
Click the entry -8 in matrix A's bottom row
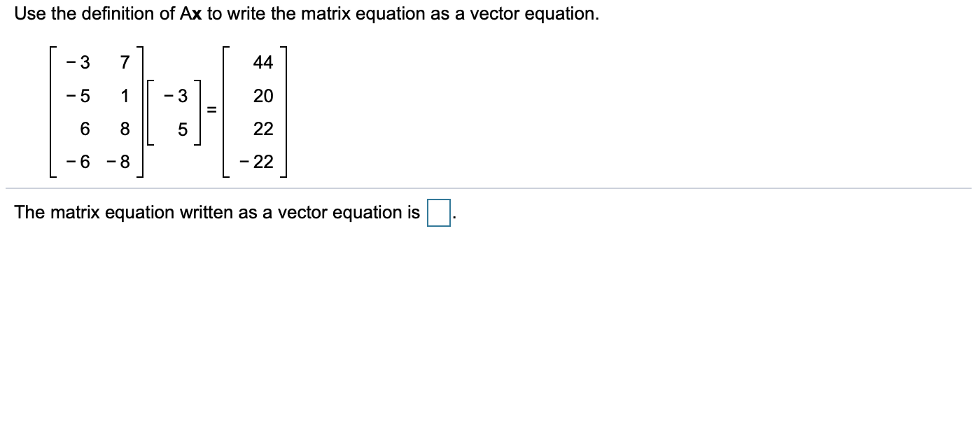click(120, 163)
